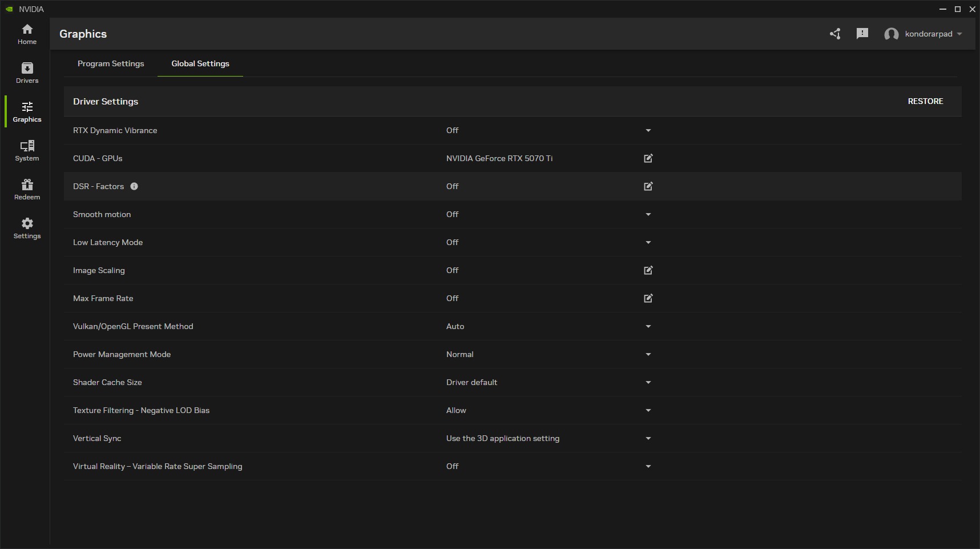Image resolution: width=980 pixels, height=549 pixels.
Task: Click the CUDA - GPUs label
Action: (98, 158)
